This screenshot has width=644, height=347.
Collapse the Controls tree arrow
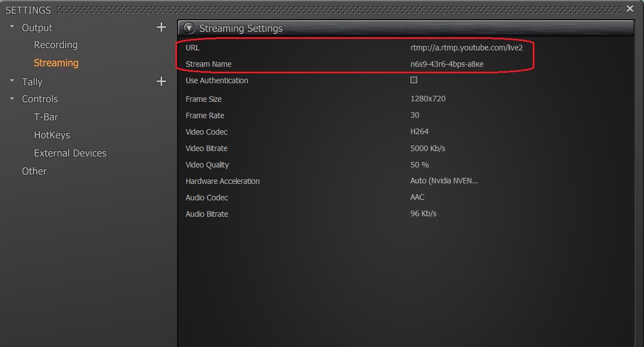pos(12,99)
